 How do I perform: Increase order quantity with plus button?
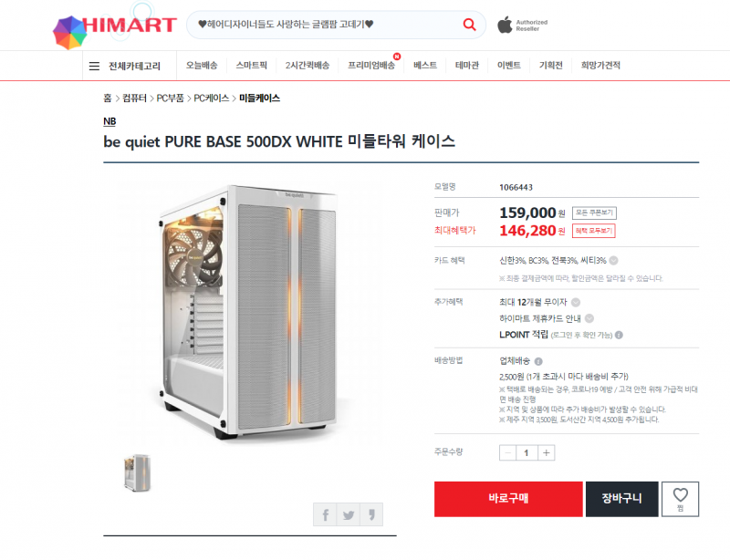[x=546, y=452]
